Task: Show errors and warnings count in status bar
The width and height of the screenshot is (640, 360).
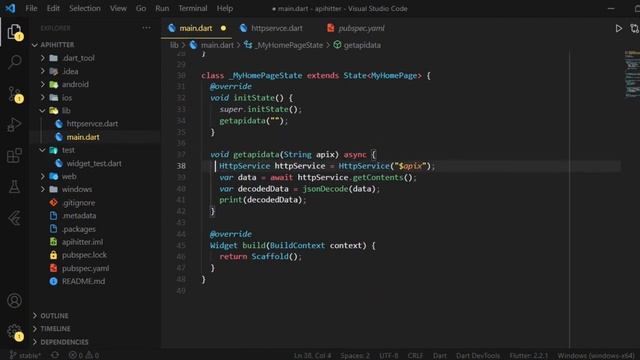Action: (x=84, y=355)
